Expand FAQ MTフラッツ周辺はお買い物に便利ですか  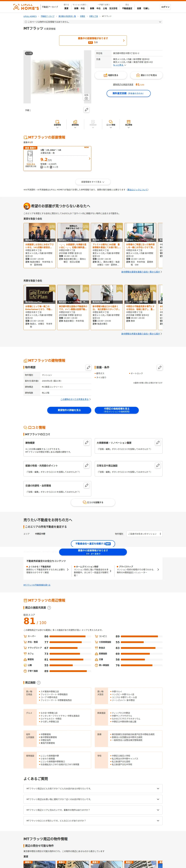(x=93, y=799)
